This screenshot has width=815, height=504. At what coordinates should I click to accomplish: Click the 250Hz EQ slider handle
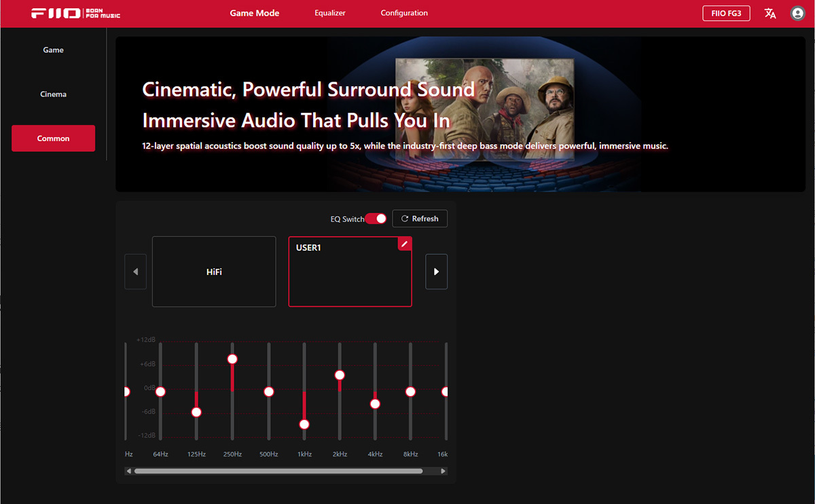(x=232, y=359)
